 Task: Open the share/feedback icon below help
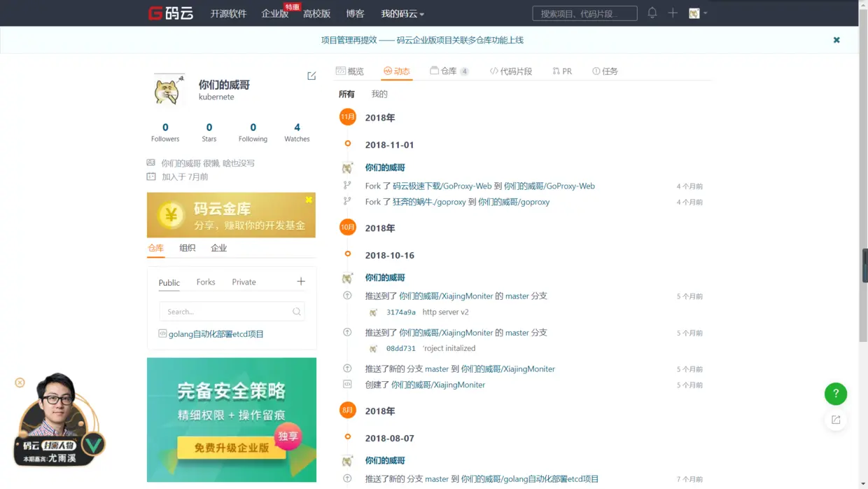[836, 420]
